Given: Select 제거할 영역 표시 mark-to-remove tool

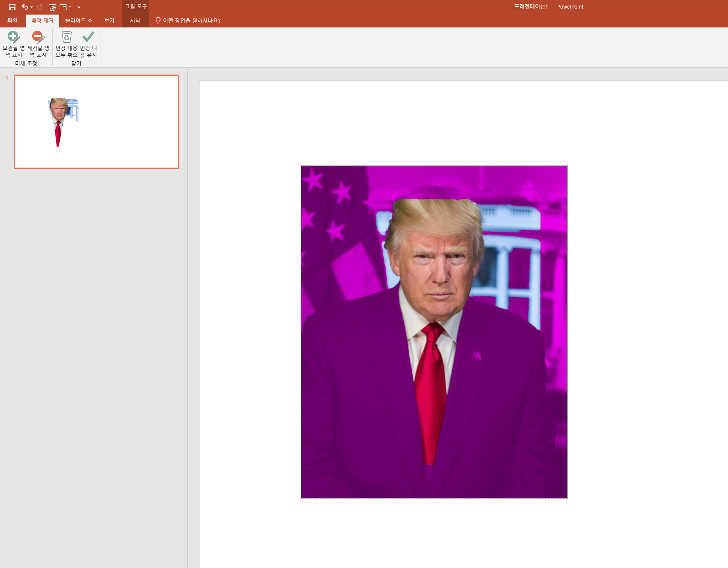Looking at the screenshot, I should 38,44.
